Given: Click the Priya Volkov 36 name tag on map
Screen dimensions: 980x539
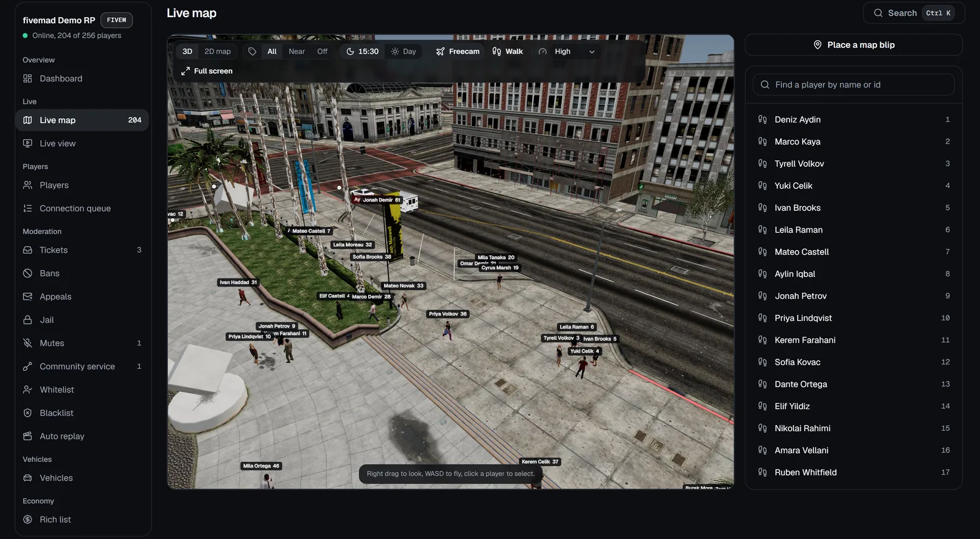Looking at the screenshot, I should tap(448, 314).
